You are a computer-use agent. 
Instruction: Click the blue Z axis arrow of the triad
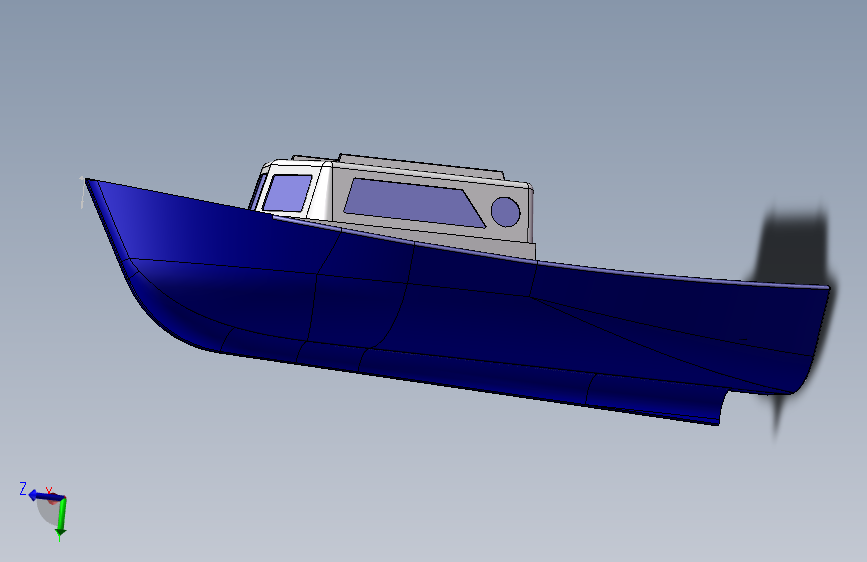click(x=45, y=496)
